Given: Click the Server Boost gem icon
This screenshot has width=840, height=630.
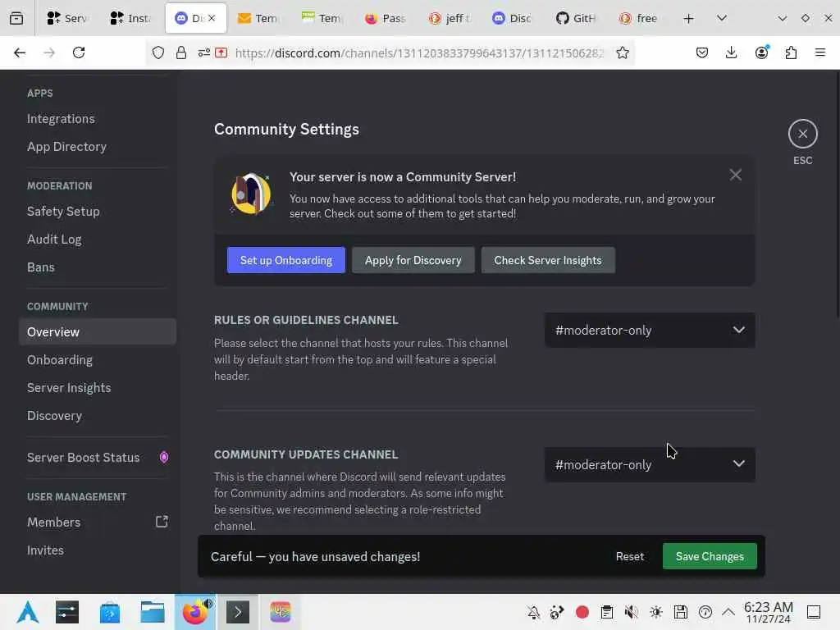Looking at the screenshot, I should click(x=164, y=458).
